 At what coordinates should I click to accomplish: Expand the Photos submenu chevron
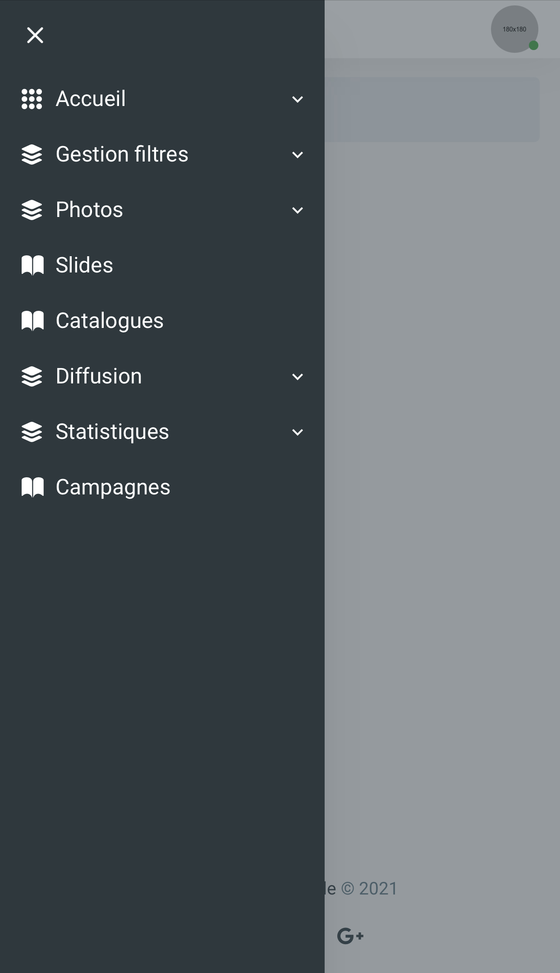[298, 210]
